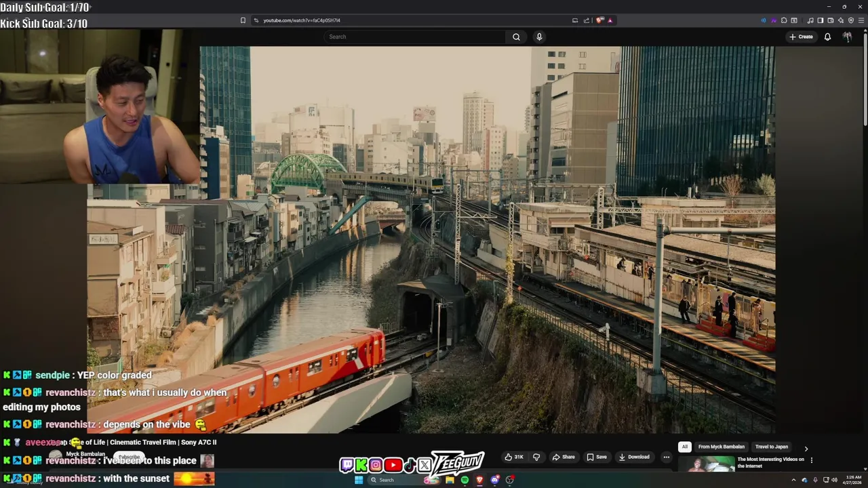Click the Twitch logo in the overlay
The height and width of the screenshot is (488, 868).
click(x=347, y=465)
